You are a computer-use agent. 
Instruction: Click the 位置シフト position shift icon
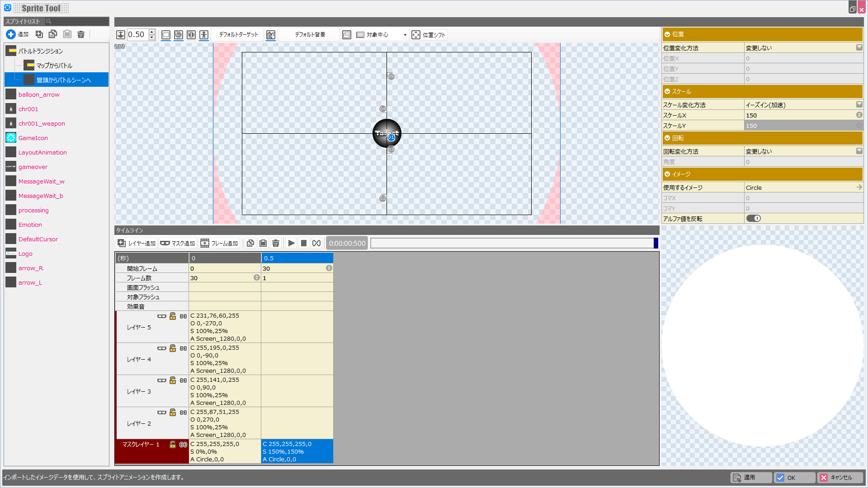click(x=416, y=35)
